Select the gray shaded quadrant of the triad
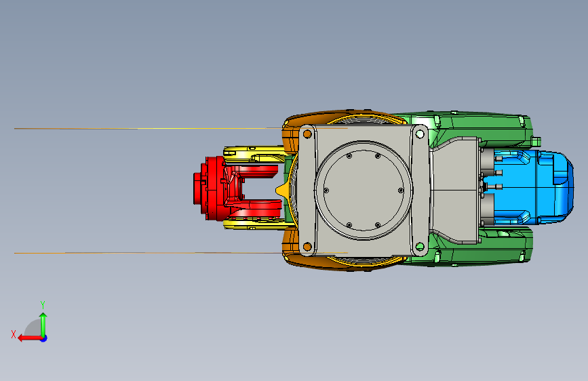 pos(34,328)
